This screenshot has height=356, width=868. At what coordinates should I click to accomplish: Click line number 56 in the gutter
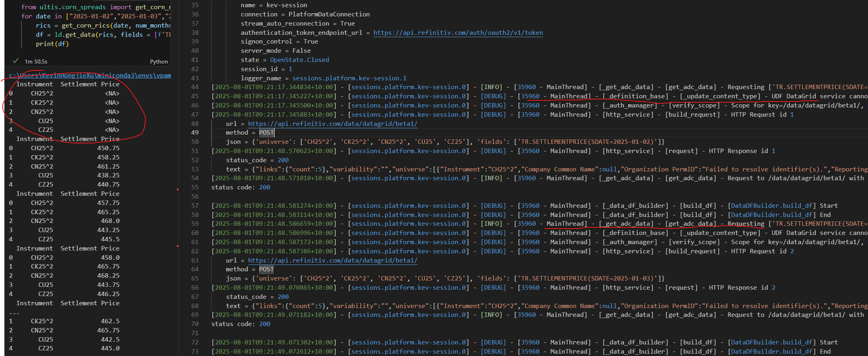pos(195,197)
